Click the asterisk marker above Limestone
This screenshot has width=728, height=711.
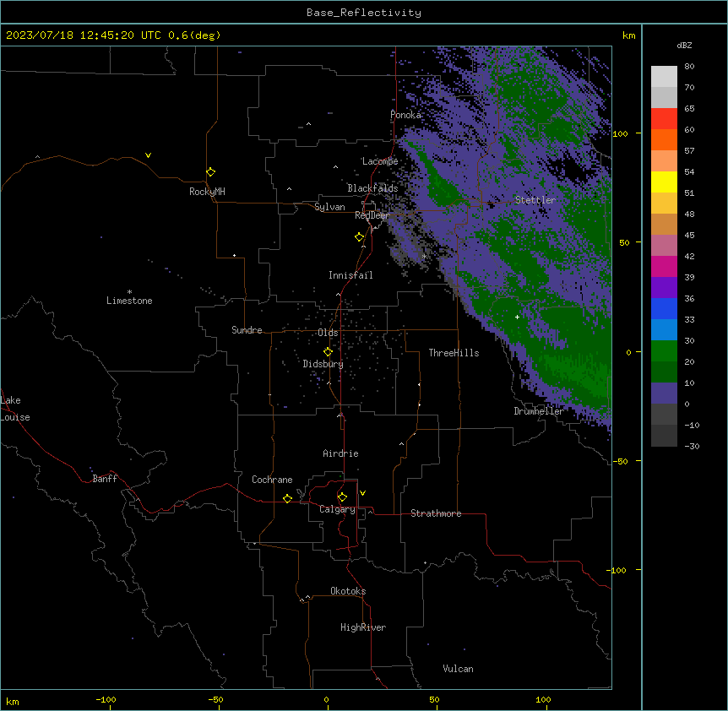[x=129, y=292]
